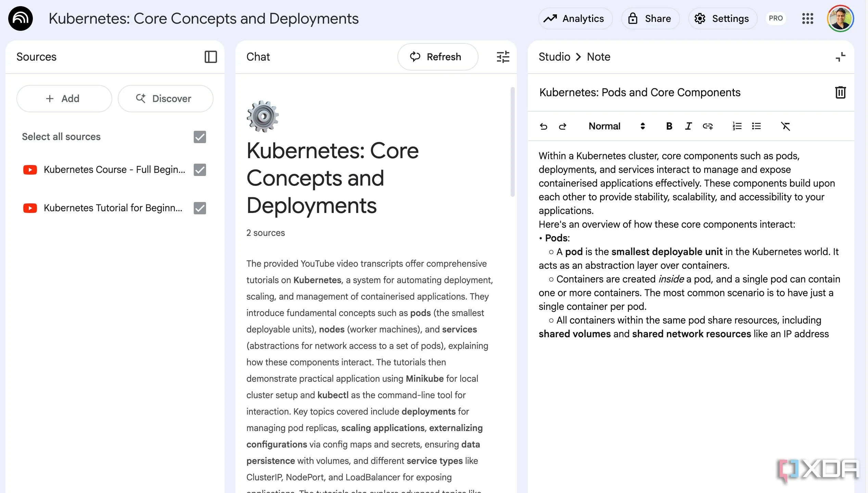Undo the last note edit

544,126
